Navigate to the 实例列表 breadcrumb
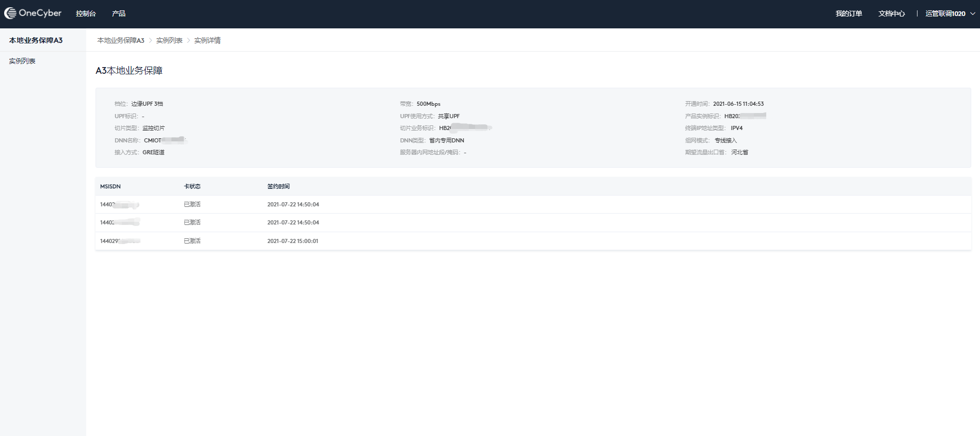Viewport: 980px width, 436px height. click(x=169, y=40)
